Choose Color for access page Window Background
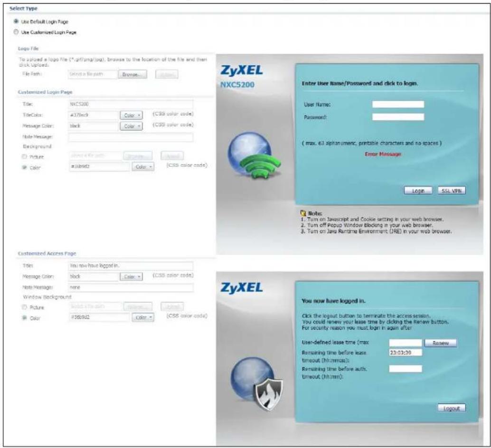 pyautogui.click(x=24, y=318)
